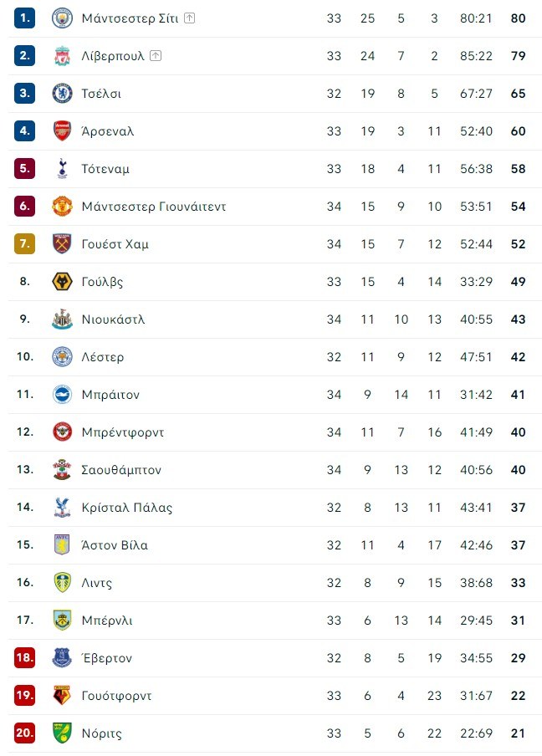Select the Νιουκάστλ team name

click(114, 319)
